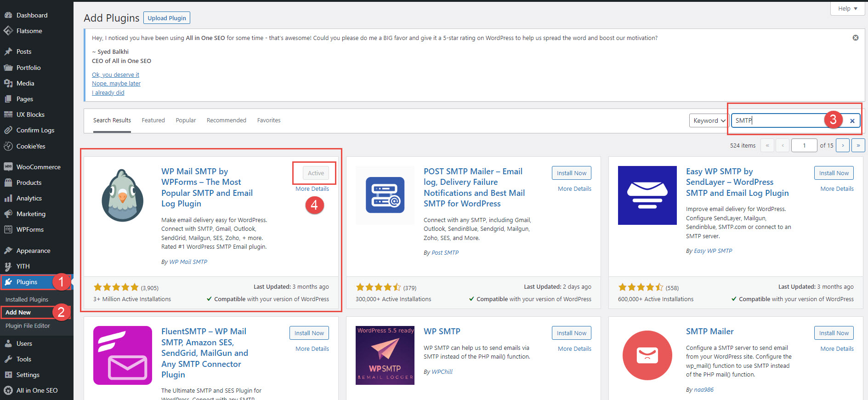Click the YITH icon in sidebar

click(x=8, y=266)
